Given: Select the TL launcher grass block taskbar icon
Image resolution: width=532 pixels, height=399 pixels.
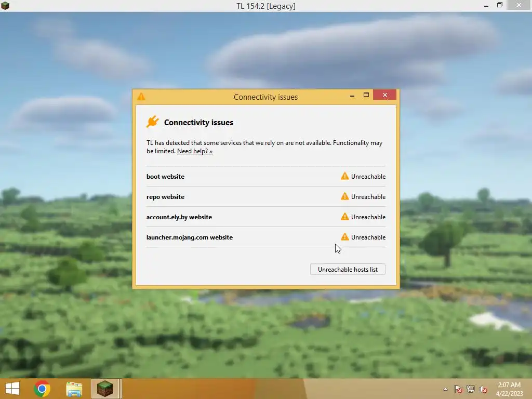Looking at the screenshot, I should [x=105, y=389].
